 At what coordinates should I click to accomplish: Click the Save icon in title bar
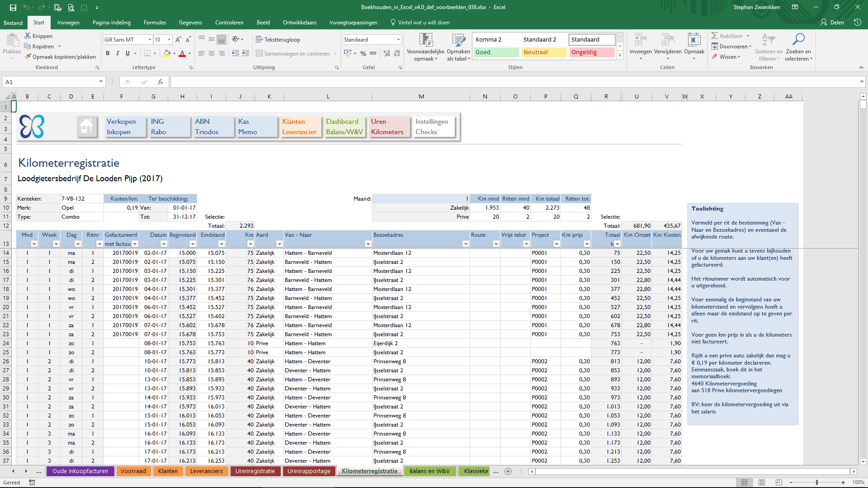pyautogui.click(x=13, y=7)
